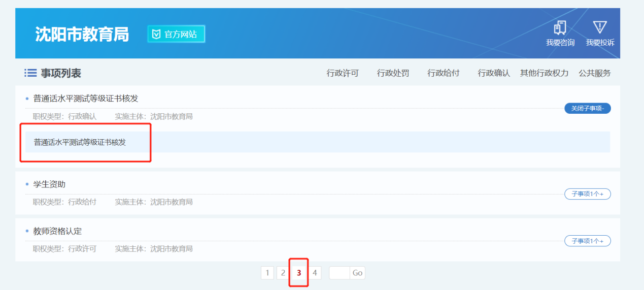The height and width of the screenshot is (290, 644).
Task: Click the 官方网站 badge
Action: point(176,35)
